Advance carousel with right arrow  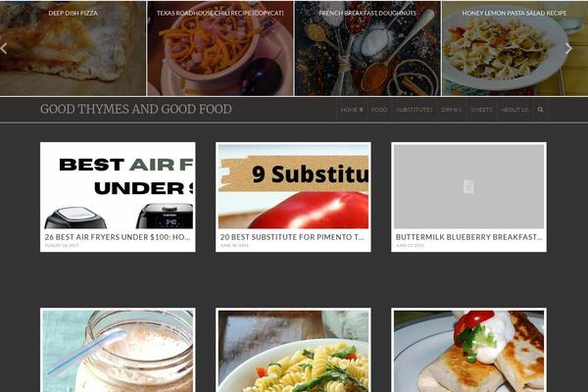[568, 48]
